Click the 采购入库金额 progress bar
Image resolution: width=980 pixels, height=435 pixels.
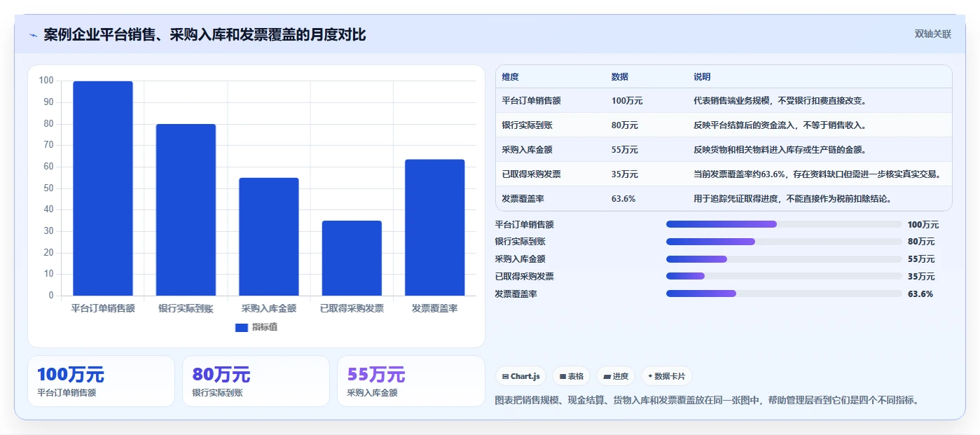click(784, 259)
